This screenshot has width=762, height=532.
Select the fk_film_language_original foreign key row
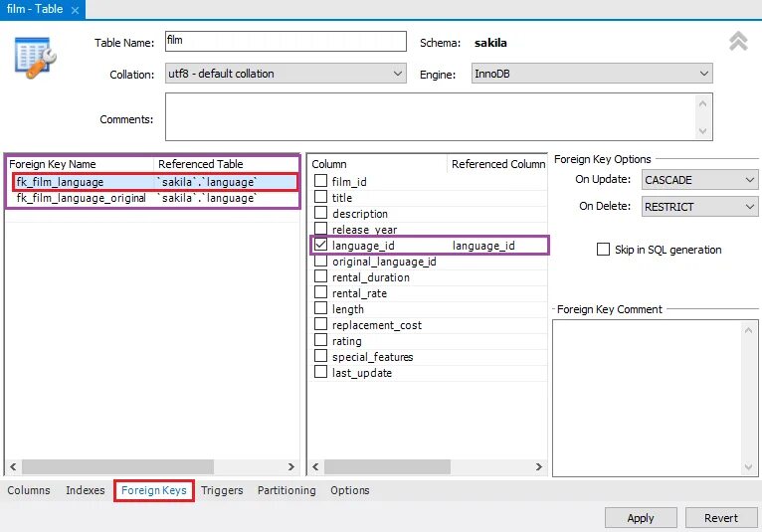(152, 198)
